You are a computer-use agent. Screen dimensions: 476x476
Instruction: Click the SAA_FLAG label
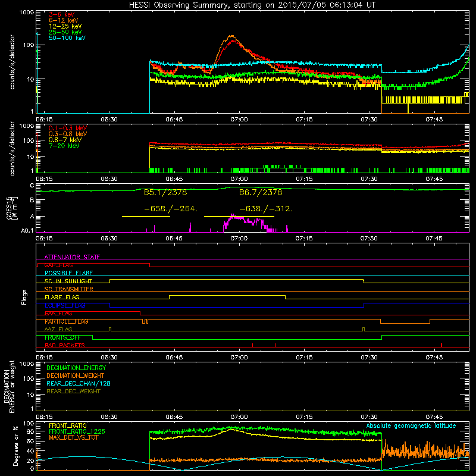pyautogui.click(x=58, y=314)
